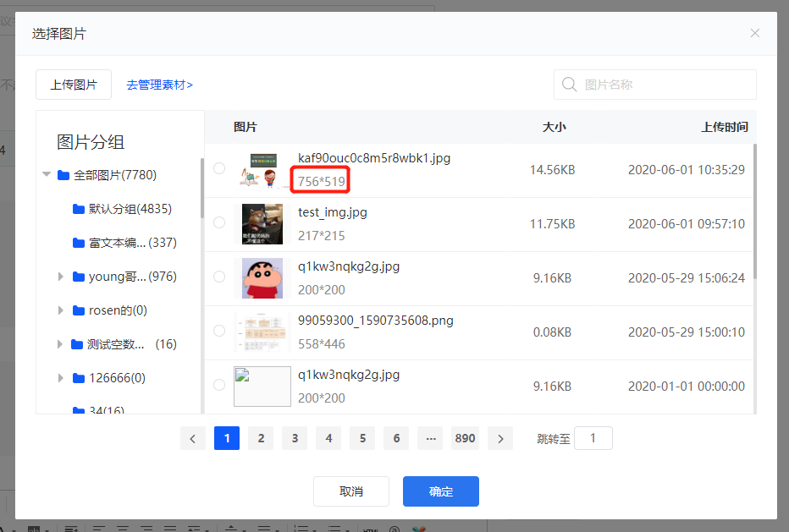Click folder icon of 默认分组(4835)
The height and width of the screenshot is (532, 789).
79,209
